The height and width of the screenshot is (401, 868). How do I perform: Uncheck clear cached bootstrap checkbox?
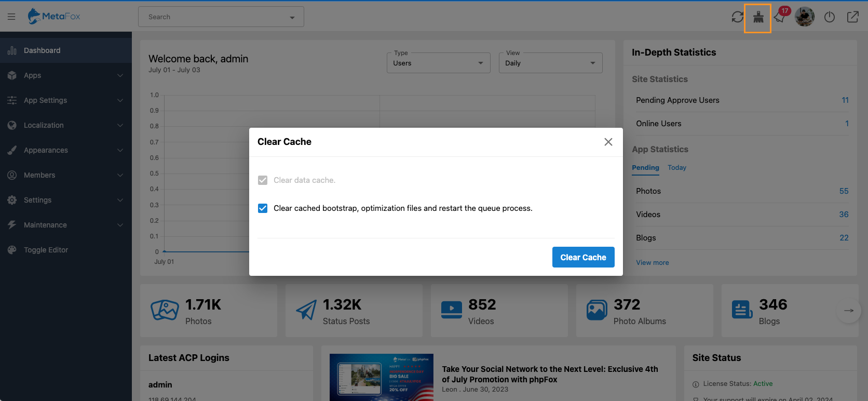[x=263, y=208]
